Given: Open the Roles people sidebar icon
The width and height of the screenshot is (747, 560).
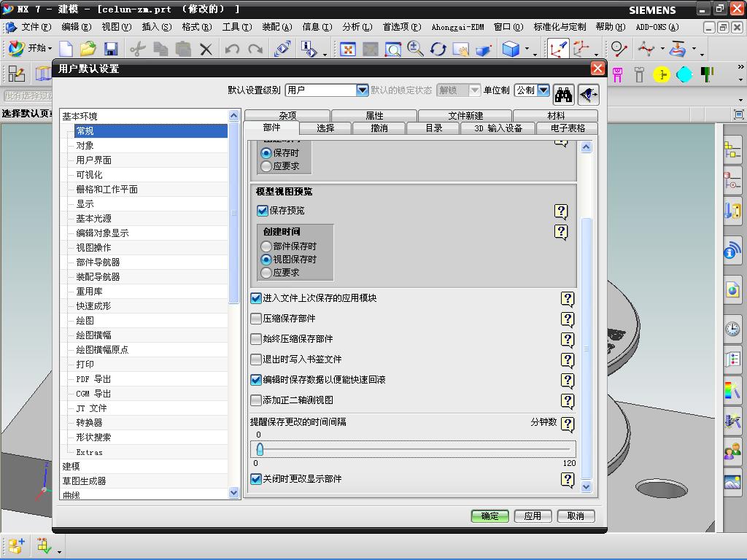Looking at the screenshot, I should tap(732, 451).
